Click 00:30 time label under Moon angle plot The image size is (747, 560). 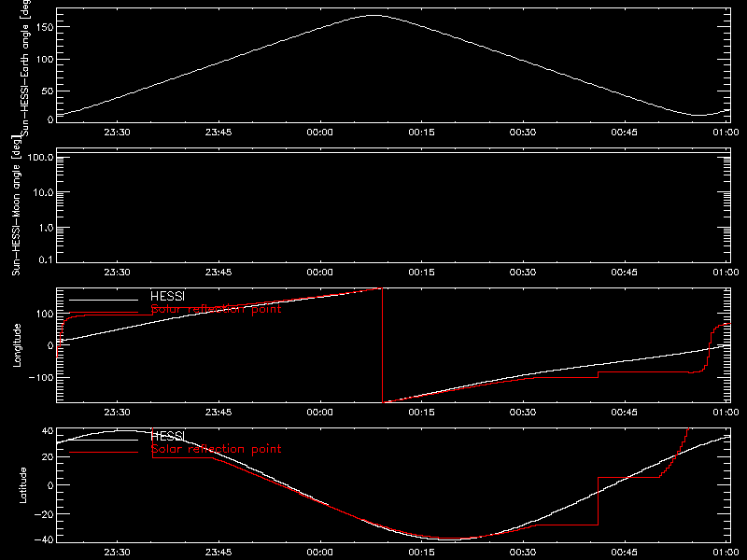coord(523,273)
